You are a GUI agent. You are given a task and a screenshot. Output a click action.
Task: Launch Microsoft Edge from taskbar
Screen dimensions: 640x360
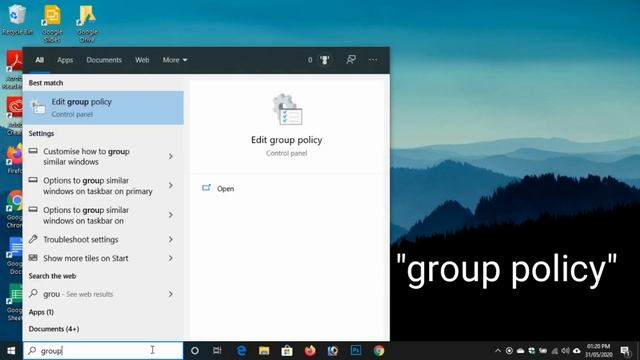pyautogui.click(x=241, y=351)
